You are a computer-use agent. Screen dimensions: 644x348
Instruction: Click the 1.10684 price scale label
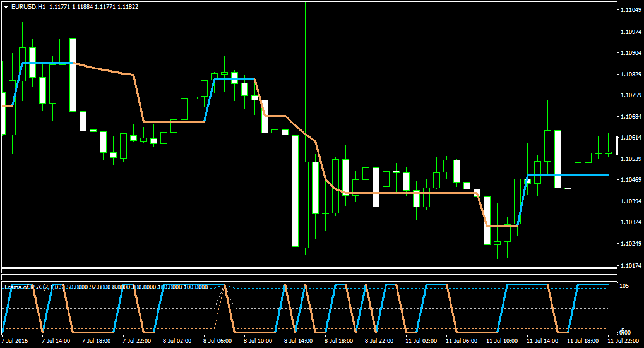(631, 117)
